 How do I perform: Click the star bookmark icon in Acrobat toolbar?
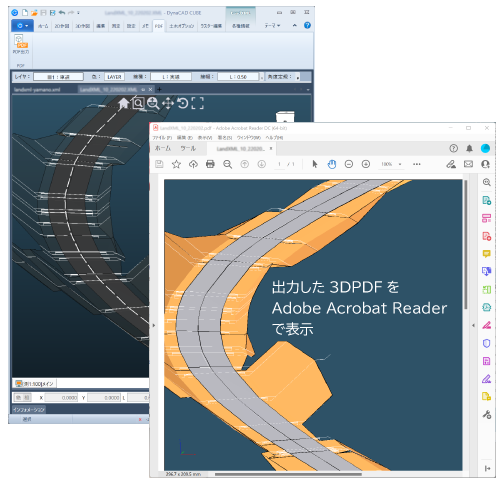[176, 164]
